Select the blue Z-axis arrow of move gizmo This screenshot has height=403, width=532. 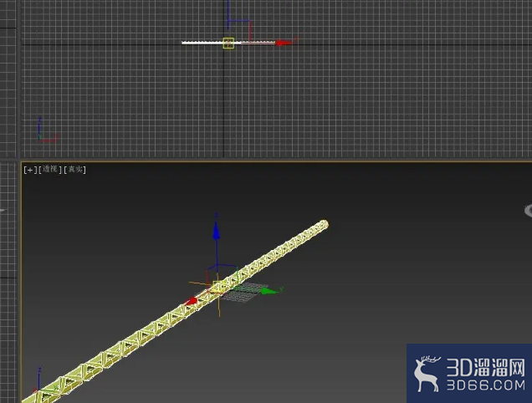[x=216, y=232]
